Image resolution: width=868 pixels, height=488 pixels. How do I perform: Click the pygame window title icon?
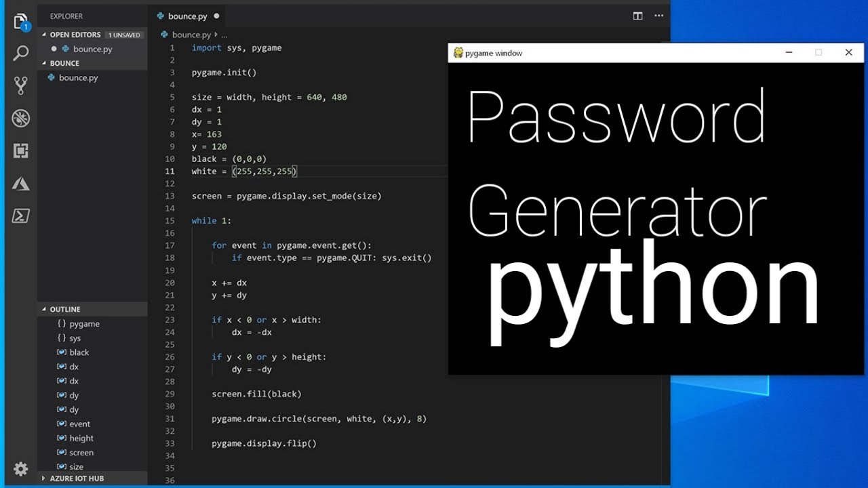[458, 53]
